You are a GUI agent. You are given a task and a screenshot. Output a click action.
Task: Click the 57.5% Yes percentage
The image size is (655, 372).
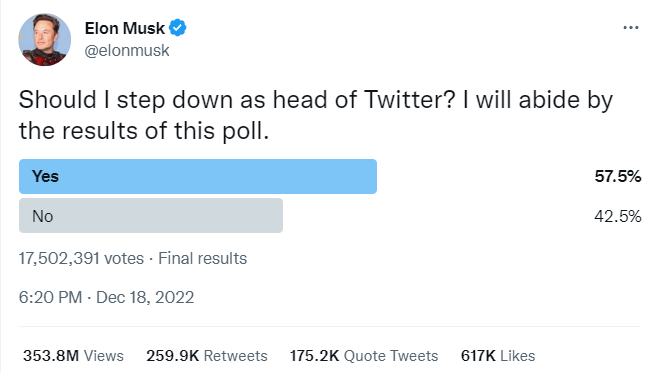[618, 176]
